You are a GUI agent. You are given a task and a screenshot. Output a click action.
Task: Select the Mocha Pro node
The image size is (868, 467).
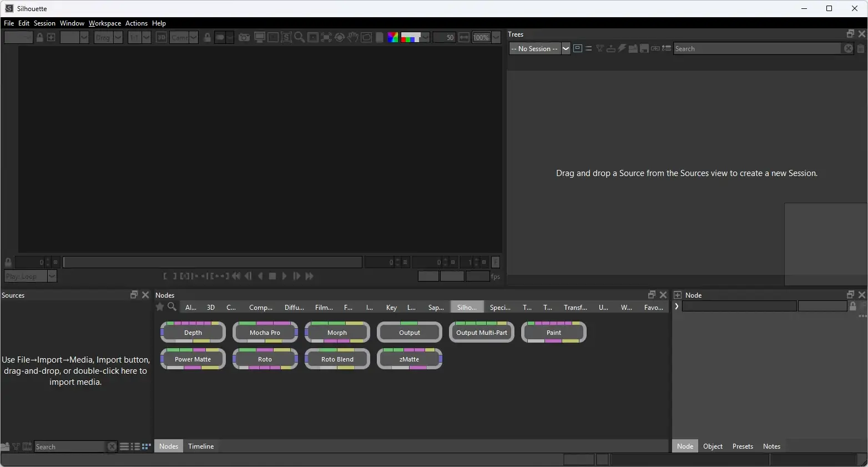[x=265, y=332]
